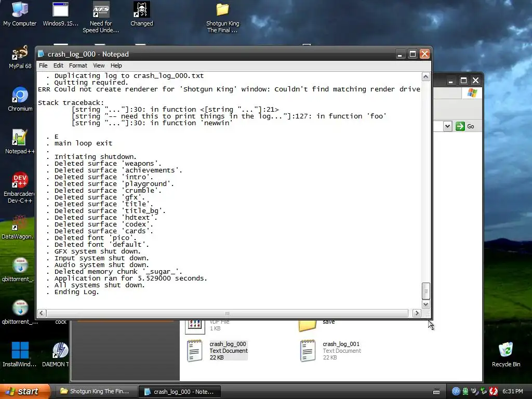The width and height of the screenshot is (532, 399).
Task: Click the "in function 'newwin'" traceback line
Action: coord(152,123)
